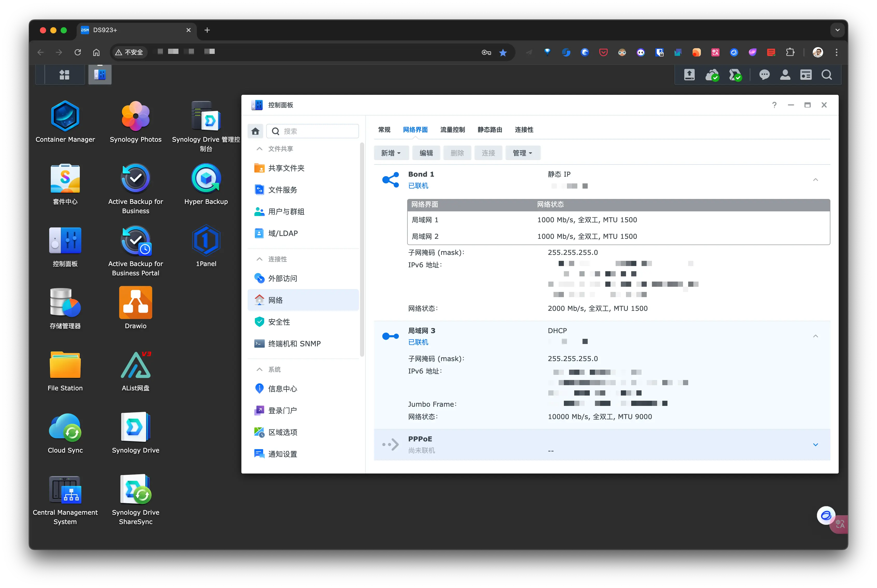Click the 编辑 button
The height and width of the screenshot is (588, 877).
click(x=426, y=153)
